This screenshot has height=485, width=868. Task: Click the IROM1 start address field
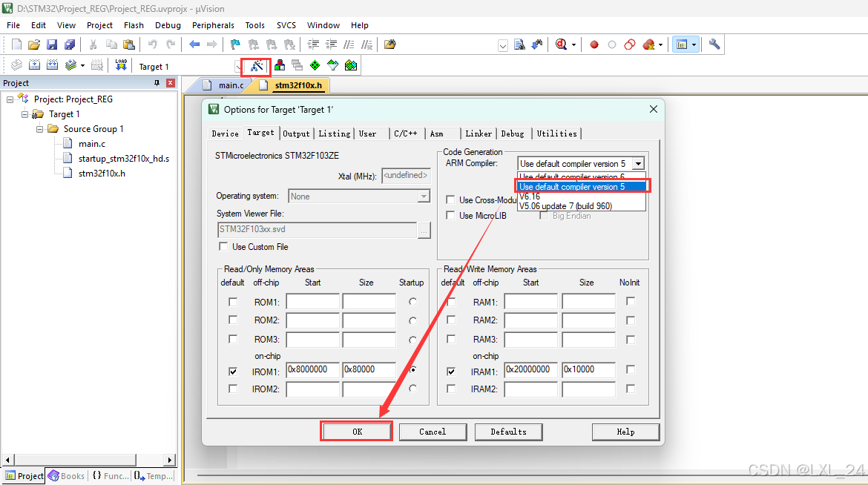click(x=313, y=370)
